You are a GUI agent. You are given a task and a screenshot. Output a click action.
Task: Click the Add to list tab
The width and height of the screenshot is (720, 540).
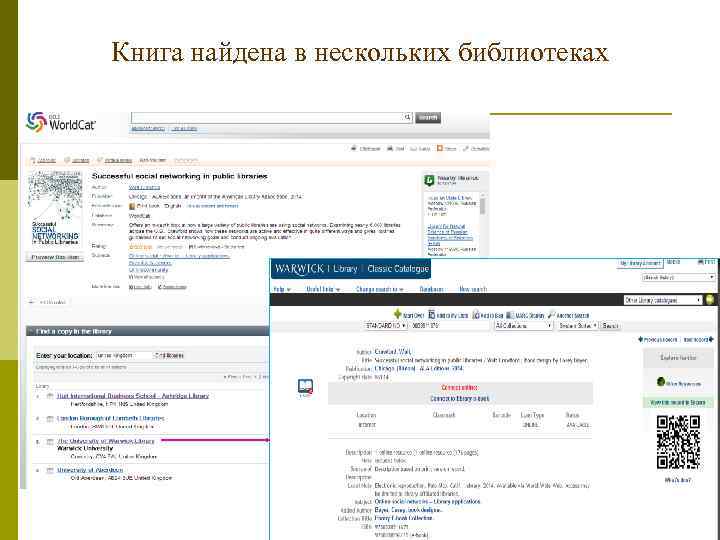point(43,160)
